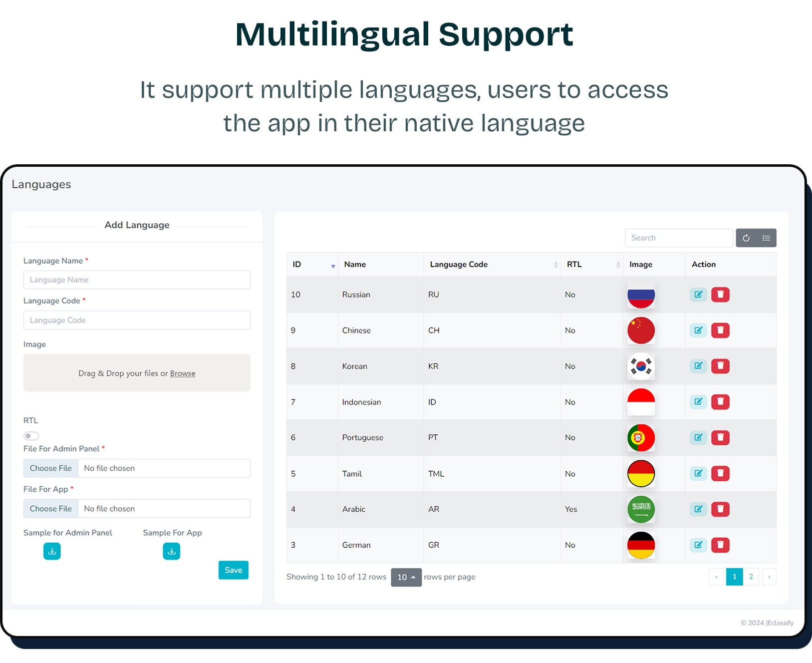Viewport: 812px width, 663px height.
Task: Download the Sample for Admin Panel file
Action: pos(52,551)
